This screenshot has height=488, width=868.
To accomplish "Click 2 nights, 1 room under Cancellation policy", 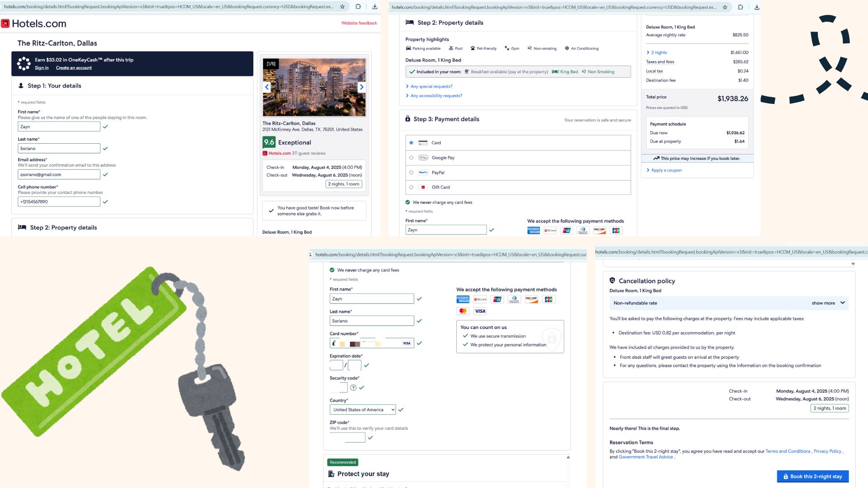I will coord(830,408).
